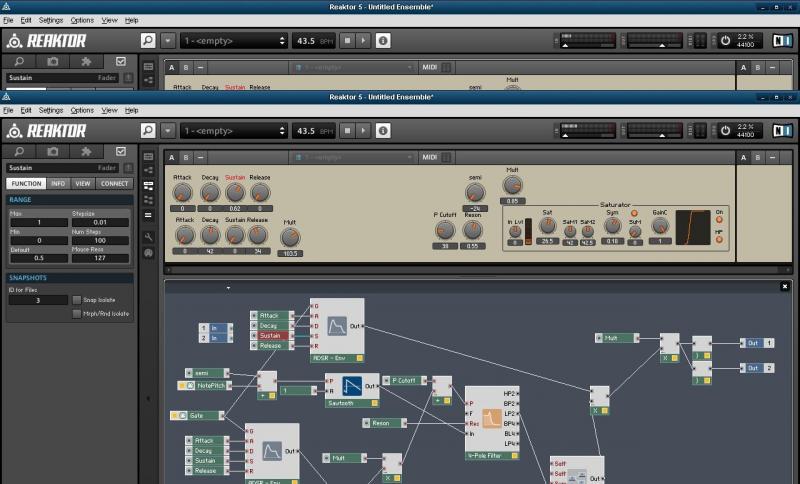The image size is (800, 484).
Task: Click the wrench icon in the vertical toolbar
Action: pyautogui.click(x=148, y=237)
